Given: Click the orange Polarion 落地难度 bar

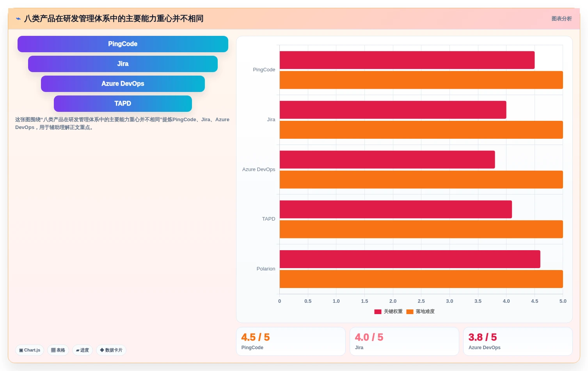Looking at the screenshot, I should coord(421,279).
